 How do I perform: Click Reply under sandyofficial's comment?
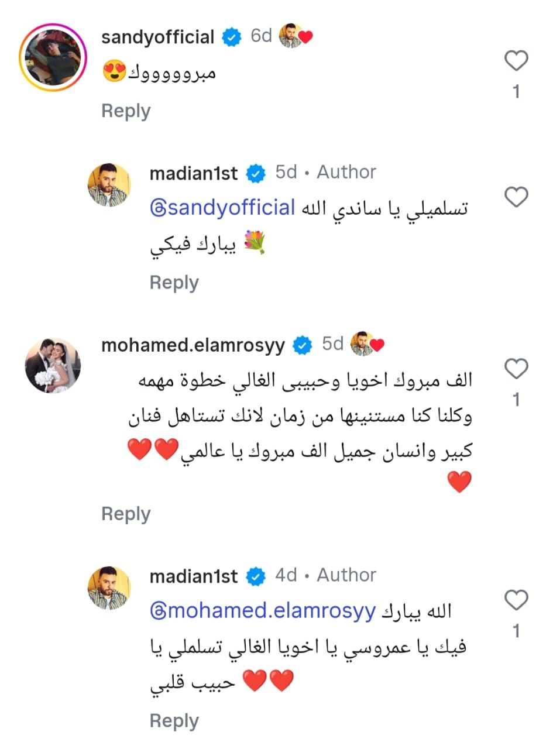[x=125, y=111]
